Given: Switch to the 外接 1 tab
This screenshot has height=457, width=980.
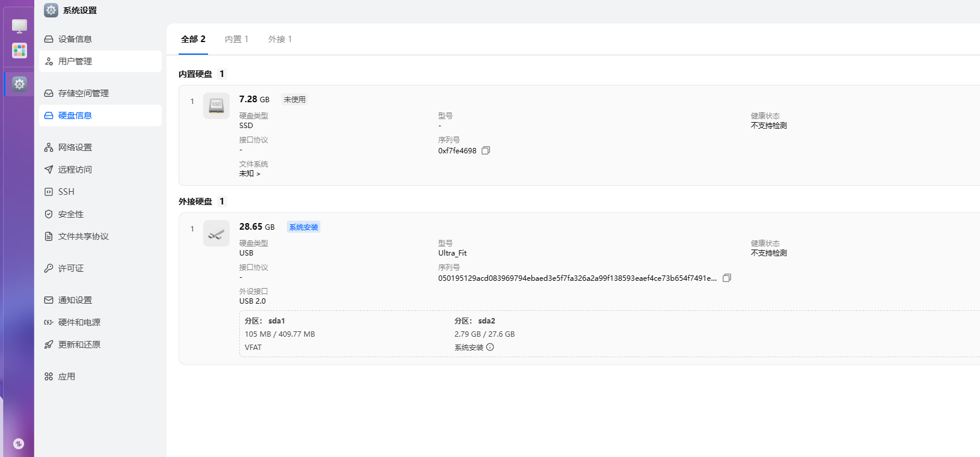Looking at the screenshot, I should coord(280,39).
